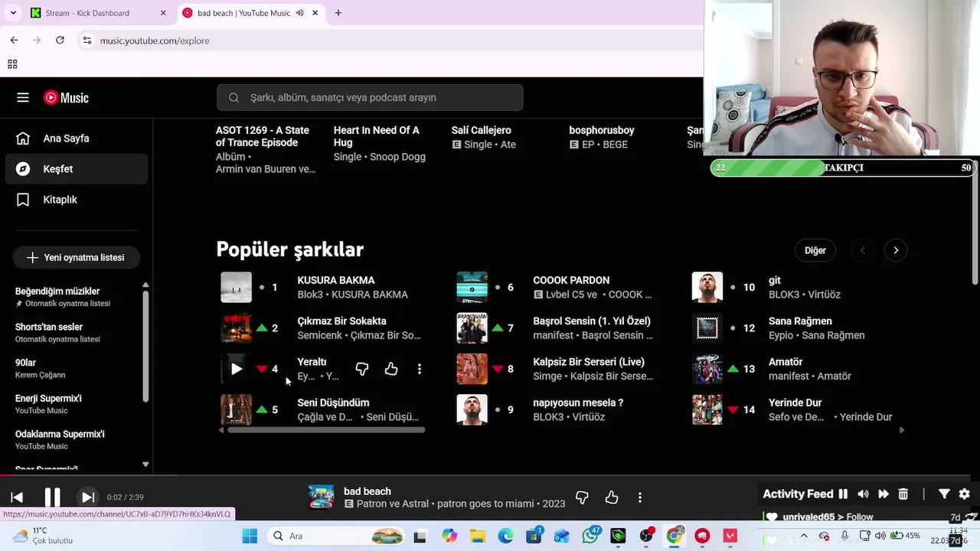Like the Yeraltı song row
Screen dimensions: 980x551
pyautogui.click(x=391, y=369)
